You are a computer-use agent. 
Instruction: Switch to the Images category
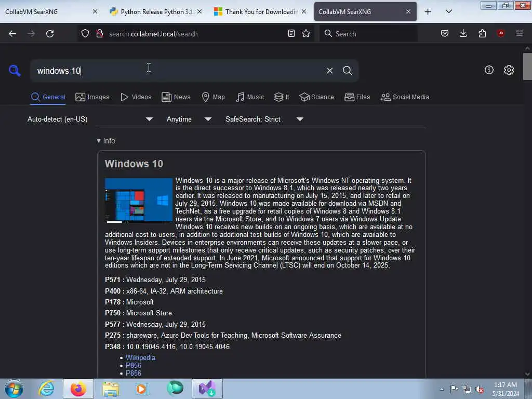tap(92, 97)
